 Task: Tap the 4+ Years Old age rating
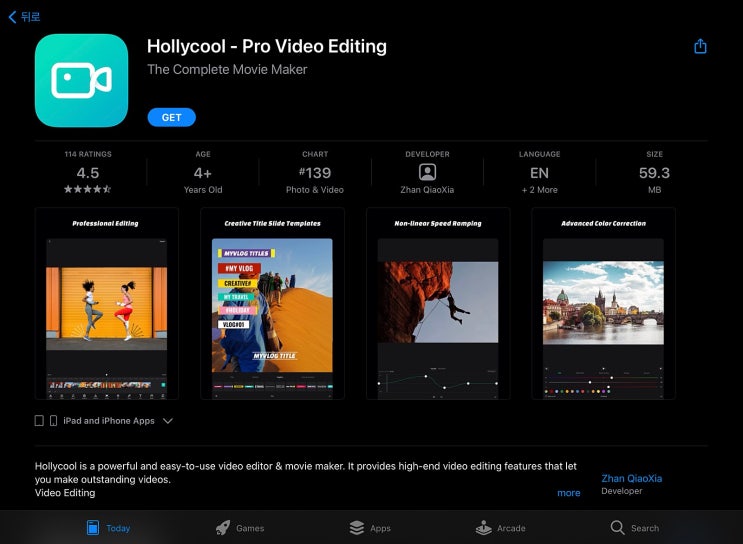(203, 172)
